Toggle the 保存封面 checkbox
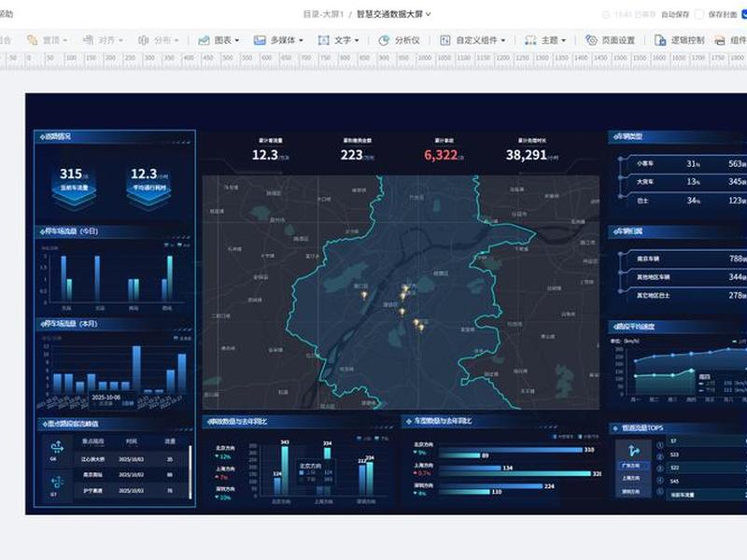This screenshot has height=560, width=747. coord(744,14)
